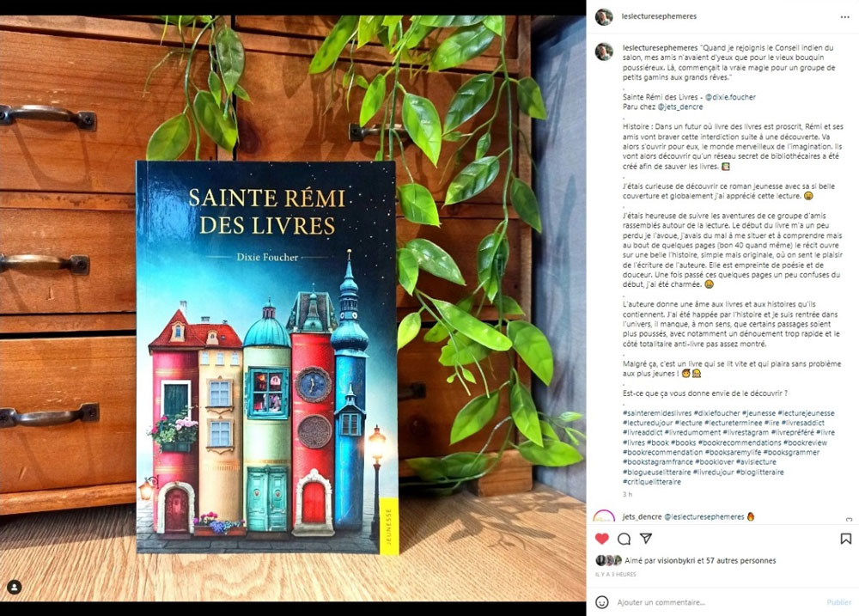Save post with the bookmark icon

point(846,539)
